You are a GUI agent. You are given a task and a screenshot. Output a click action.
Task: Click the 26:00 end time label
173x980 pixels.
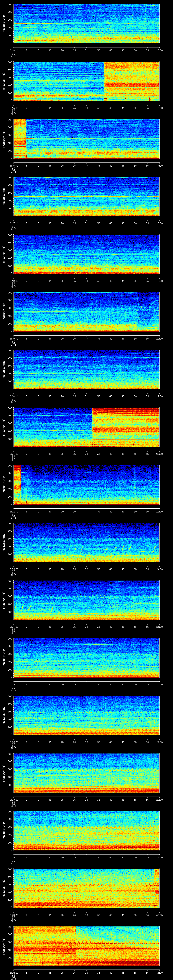[160, 684]
